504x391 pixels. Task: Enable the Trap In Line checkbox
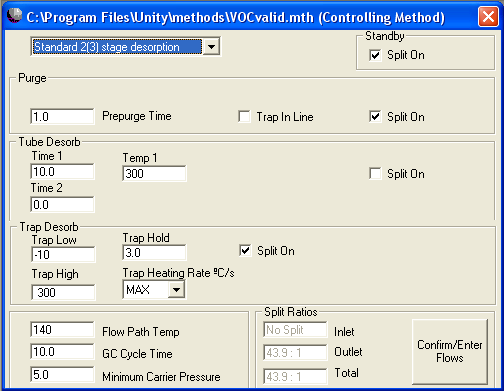[244, 117]
